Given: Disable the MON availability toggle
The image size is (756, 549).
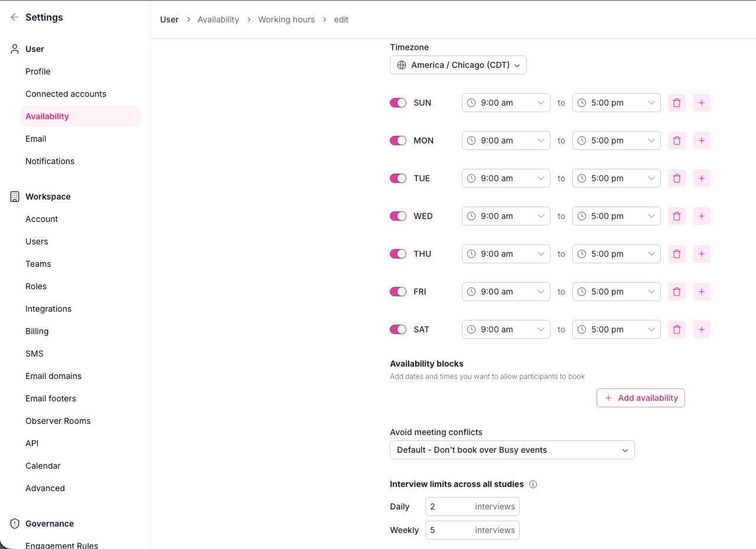Looking at the screenshot, I should tap(398, 140).
